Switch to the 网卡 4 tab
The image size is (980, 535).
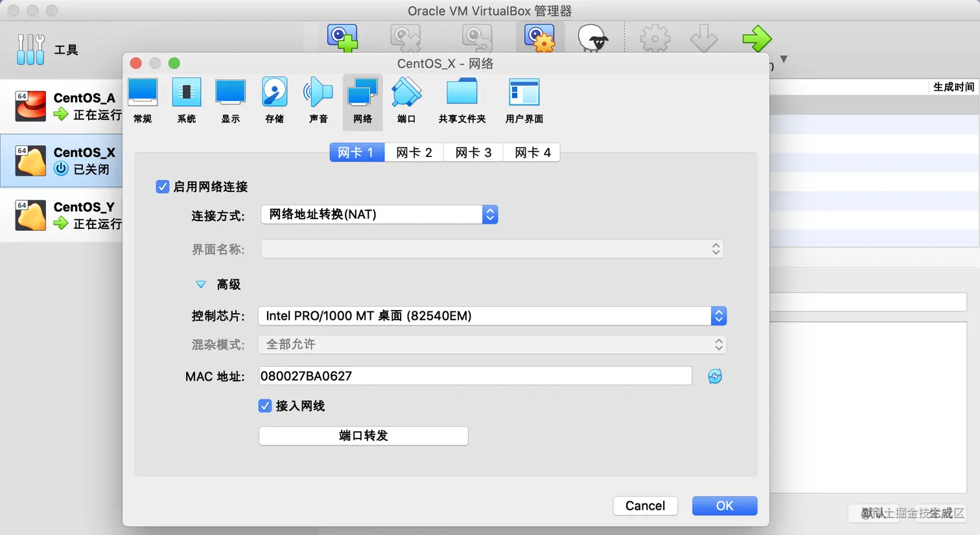point(533,152)
